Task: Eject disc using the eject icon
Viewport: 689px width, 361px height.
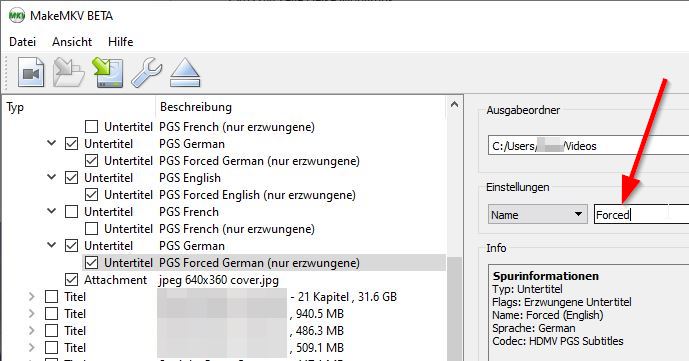Action: (185, 73)
